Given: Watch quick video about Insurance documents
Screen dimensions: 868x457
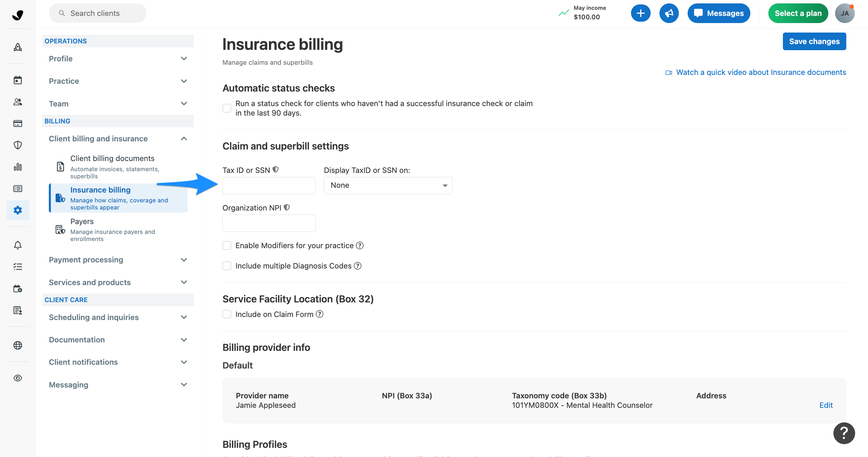Looking at the screenshot, I should [755, 72].
